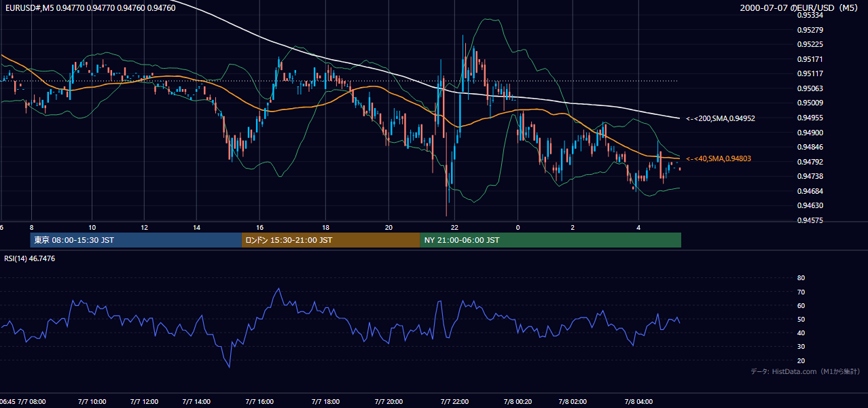
Task: Click the 40 SMA 0.94803 label
Action: point(719,158)
